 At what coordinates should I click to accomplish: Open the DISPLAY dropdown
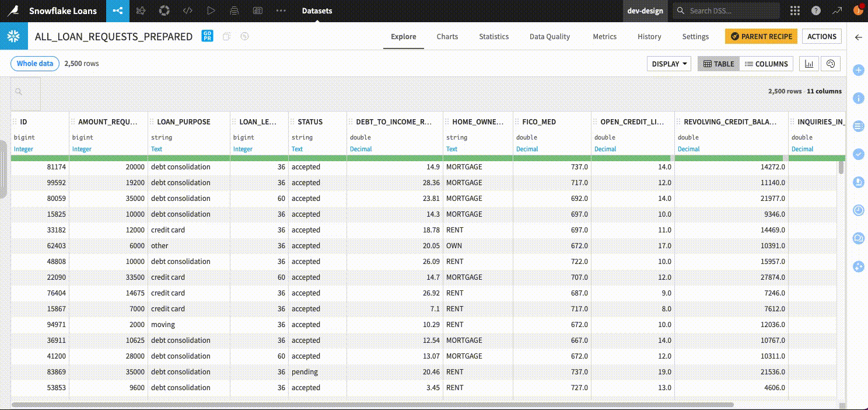[x=669, y=64]
